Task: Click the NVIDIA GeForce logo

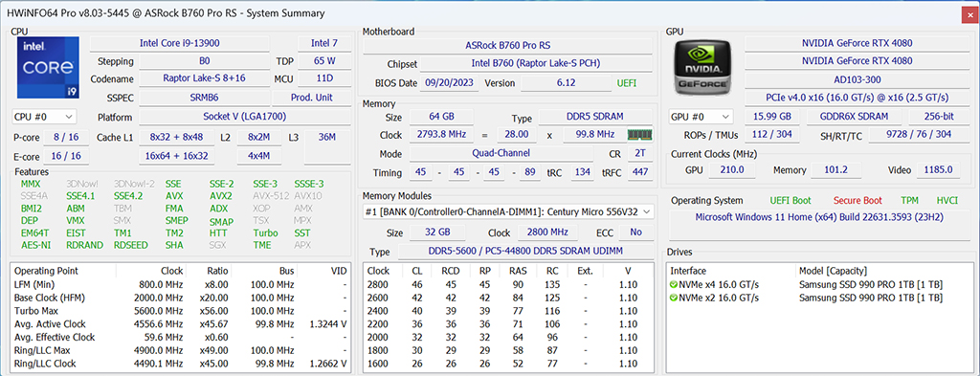Action: [702, 68]
